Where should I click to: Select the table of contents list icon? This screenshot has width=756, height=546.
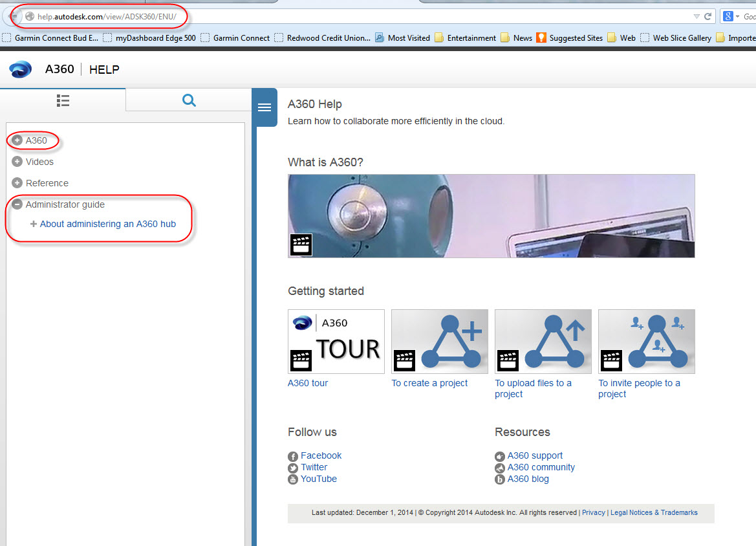coord(63,101)
